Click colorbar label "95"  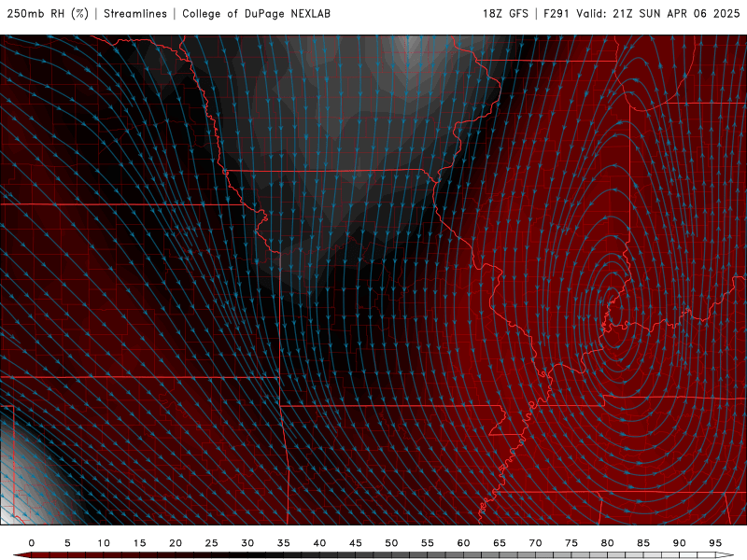[715, 543]
